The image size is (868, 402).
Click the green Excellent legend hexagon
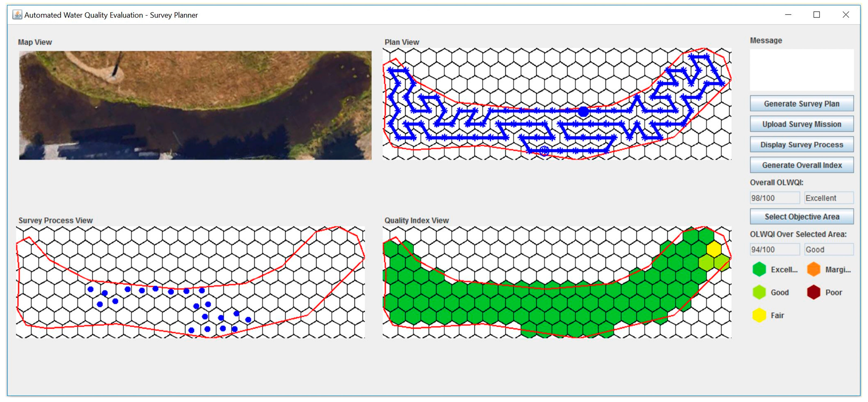click(x=759, y=269)
